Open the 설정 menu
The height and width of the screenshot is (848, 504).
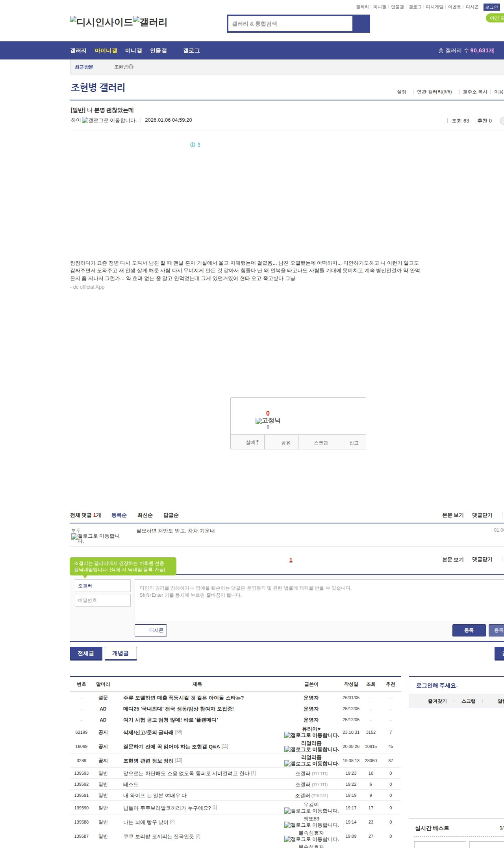401,92
